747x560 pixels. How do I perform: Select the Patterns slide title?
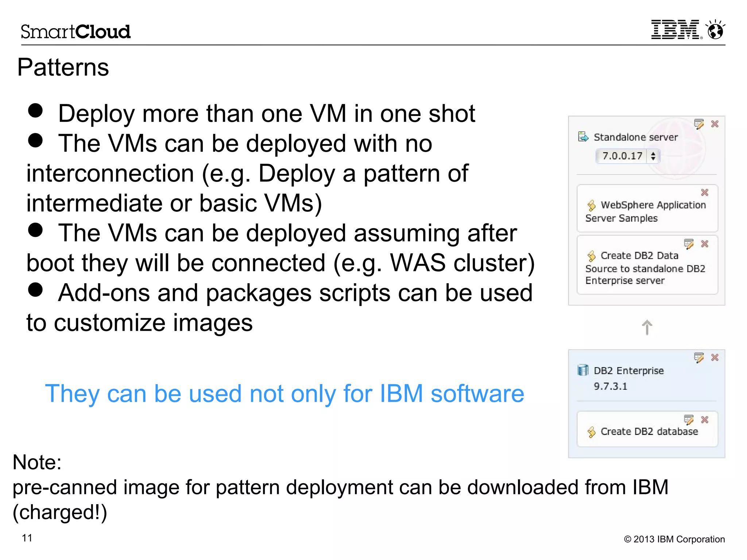(x=63, y=67)
